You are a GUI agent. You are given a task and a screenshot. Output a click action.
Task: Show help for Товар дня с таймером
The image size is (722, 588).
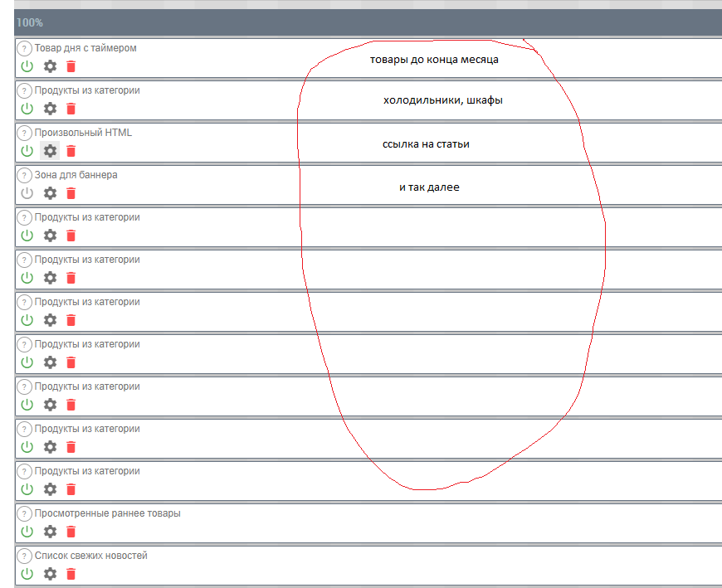(x=25, y=49)
